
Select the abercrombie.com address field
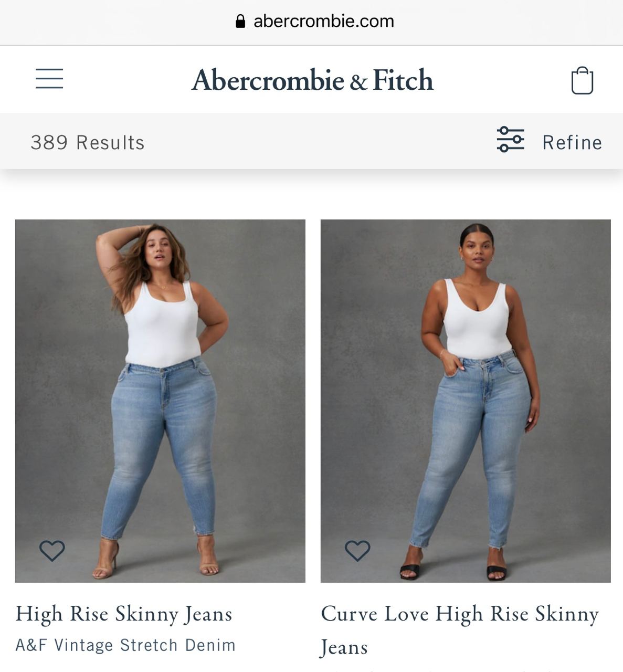pos(315,21)
